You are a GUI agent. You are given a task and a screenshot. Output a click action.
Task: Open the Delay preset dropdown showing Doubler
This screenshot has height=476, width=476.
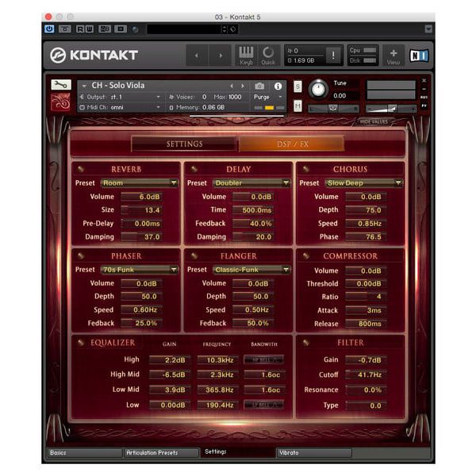[251, 182]
